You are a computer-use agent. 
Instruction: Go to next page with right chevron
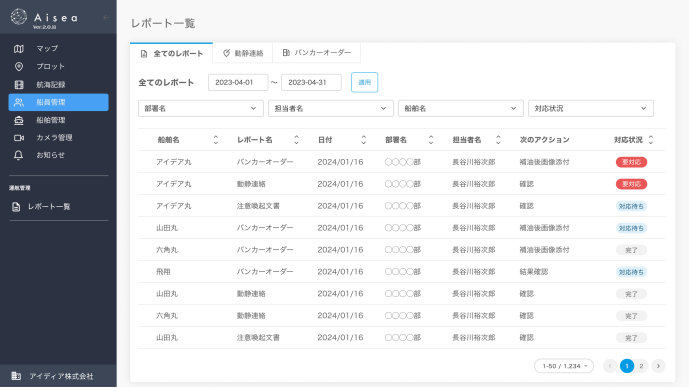point(658,366)
